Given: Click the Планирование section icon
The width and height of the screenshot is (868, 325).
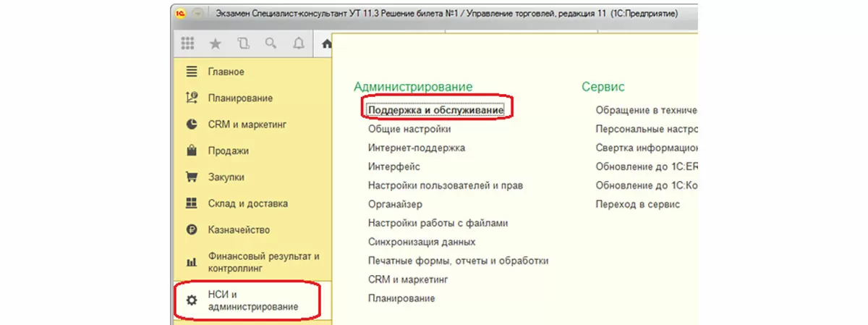Looking at the screenshot, I should [x=192, y=98].
